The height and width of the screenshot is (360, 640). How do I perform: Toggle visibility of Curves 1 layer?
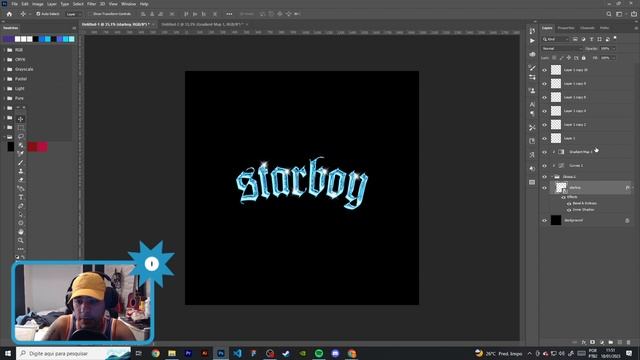[544, 166]
